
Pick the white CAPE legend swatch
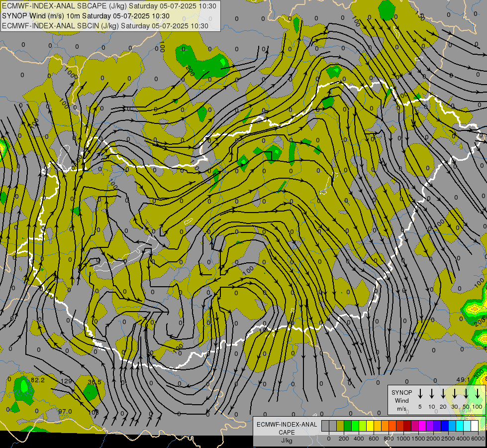point(474,426)
